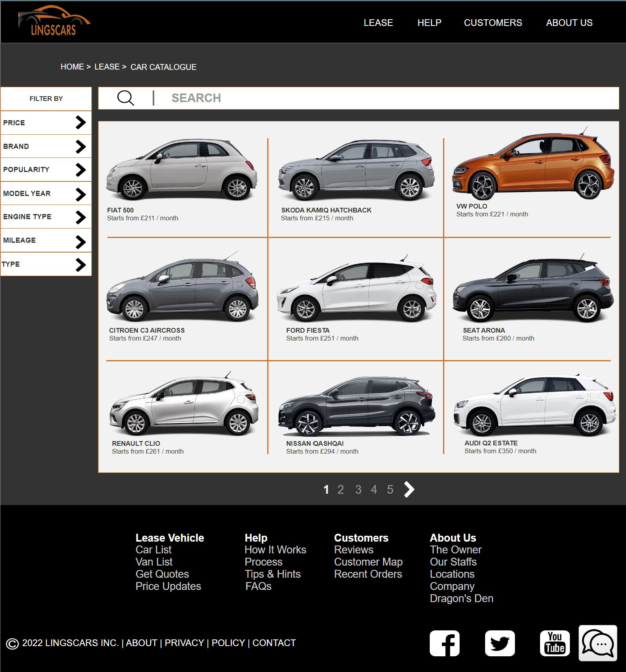Open CONTACT link in copyright bar
The width and height of the screenshot is (626, 672).
[274, 643]
